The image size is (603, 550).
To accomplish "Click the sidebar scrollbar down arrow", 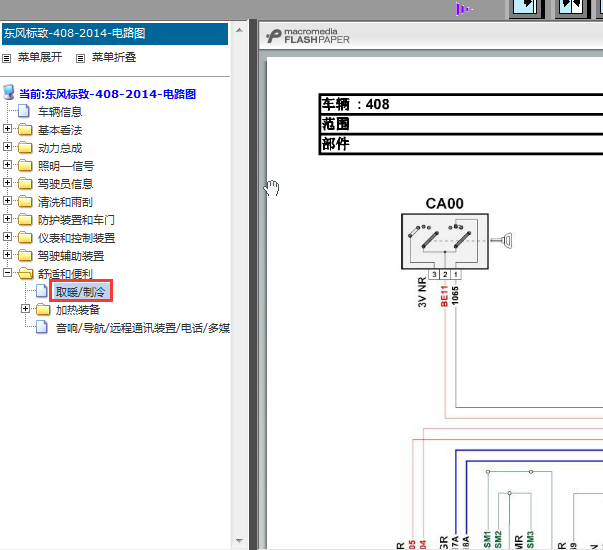I will 239,540.
